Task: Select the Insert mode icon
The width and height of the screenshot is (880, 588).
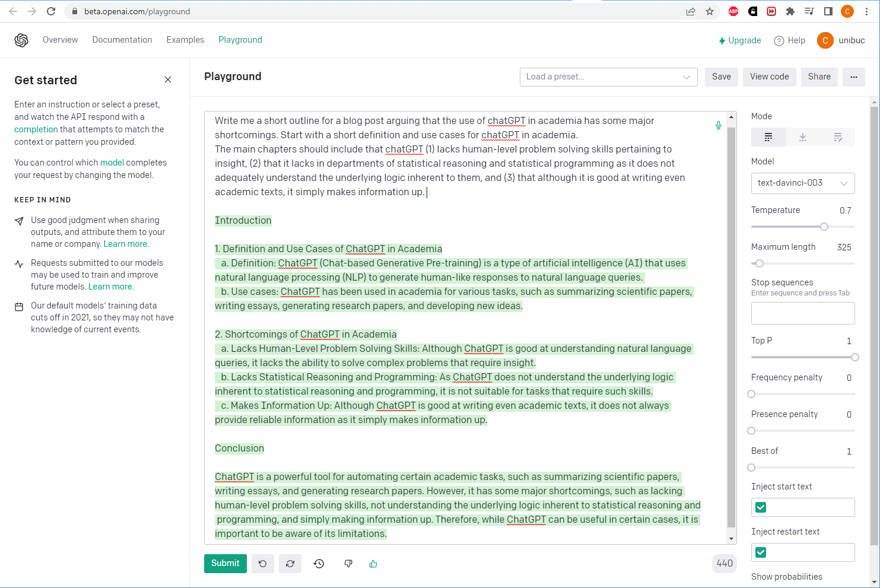Action: (802, 137)
